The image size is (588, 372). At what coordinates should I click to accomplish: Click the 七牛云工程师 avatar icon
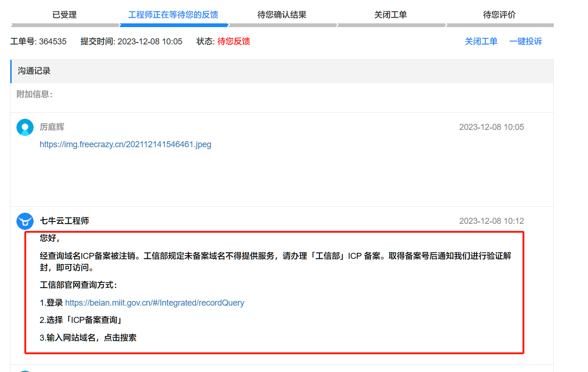point(25,221)
